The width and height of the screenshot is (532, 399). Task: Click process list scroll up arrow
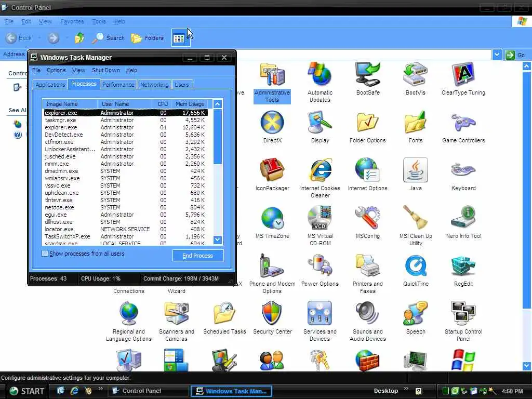tap(218, 104)
